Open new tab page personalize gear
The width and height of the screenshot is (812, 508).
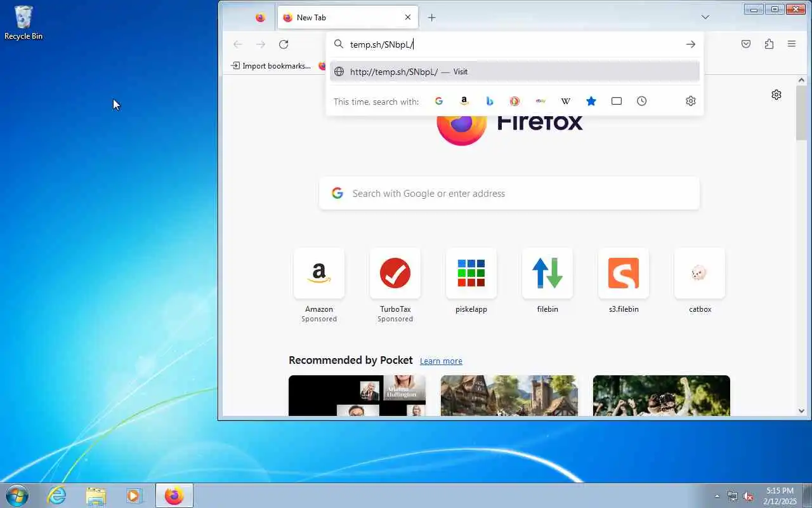click(776, 95)
